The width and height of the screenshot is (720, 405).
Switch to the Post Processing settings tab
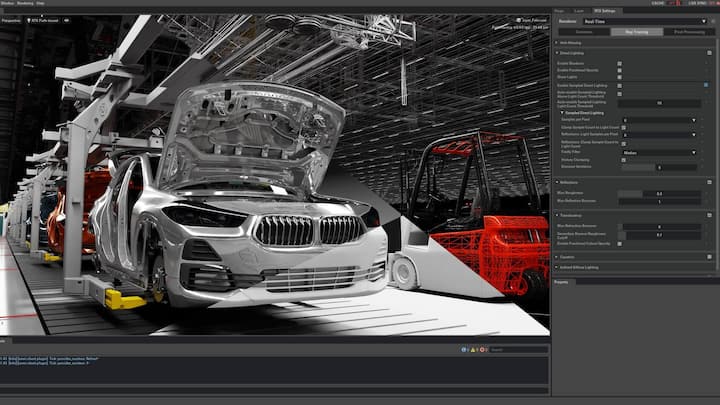coord(689,32)
